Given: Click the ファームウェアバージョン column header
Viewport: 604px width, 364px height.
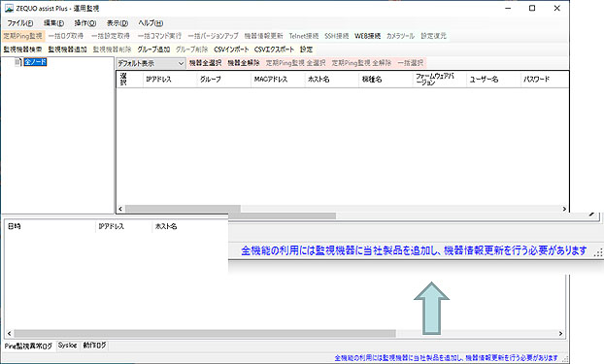Looking at the screenshot, I should click(x=439, y=80).
